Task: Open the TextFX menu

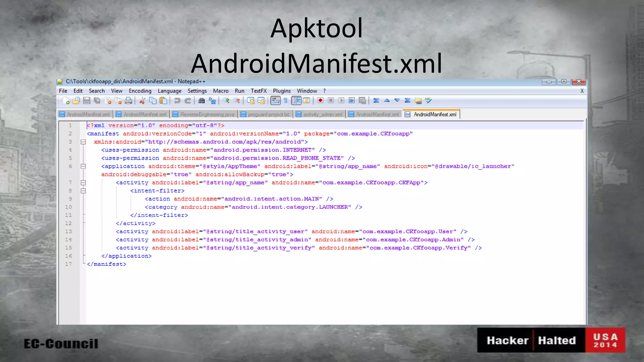Action: [258, 91]
